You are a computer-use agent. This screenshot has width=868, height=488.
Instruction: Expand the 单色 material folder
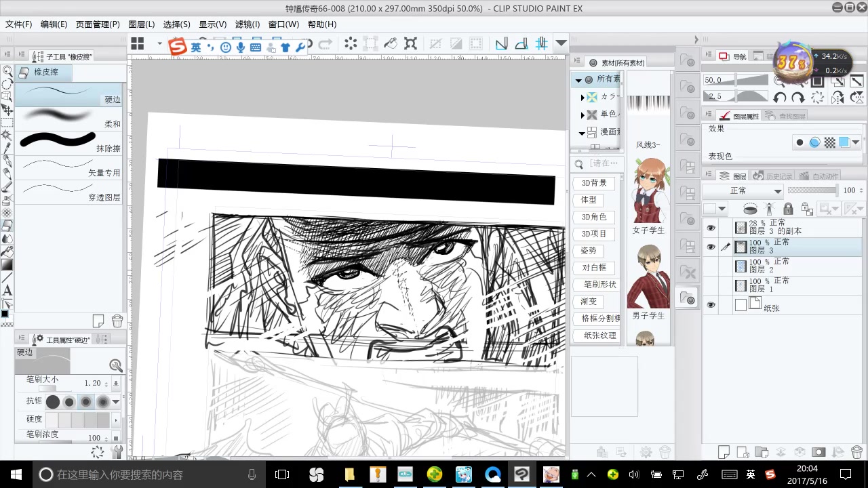click(583, 115)
